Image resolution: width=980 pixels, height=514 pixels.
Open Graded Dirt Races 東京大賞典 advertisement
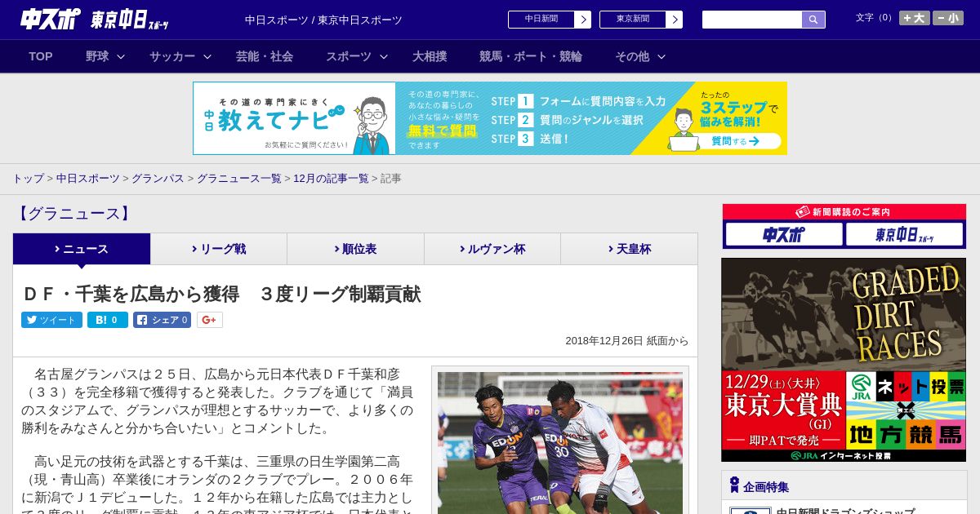click(x=844, y=360)
